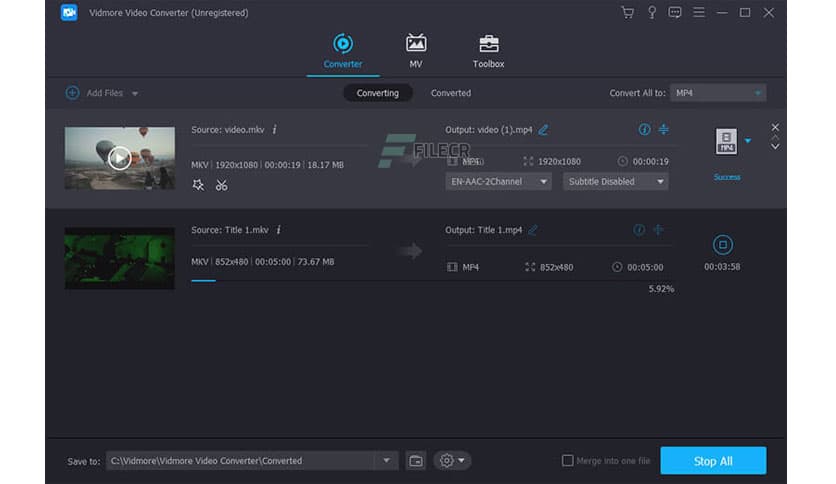Expand the Save to path dropdown
Viewport: 836px width, 484px height.
click(386, 461)
